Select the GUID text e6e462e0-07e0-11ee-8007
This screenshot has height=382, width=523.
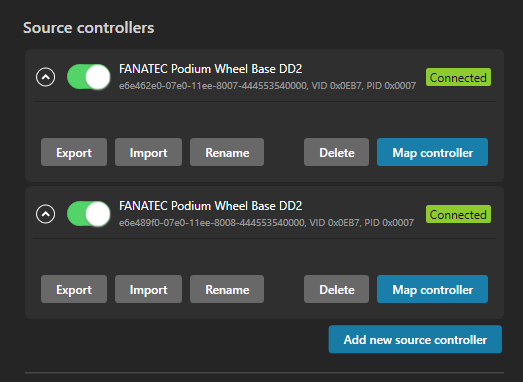pos(179,86)
